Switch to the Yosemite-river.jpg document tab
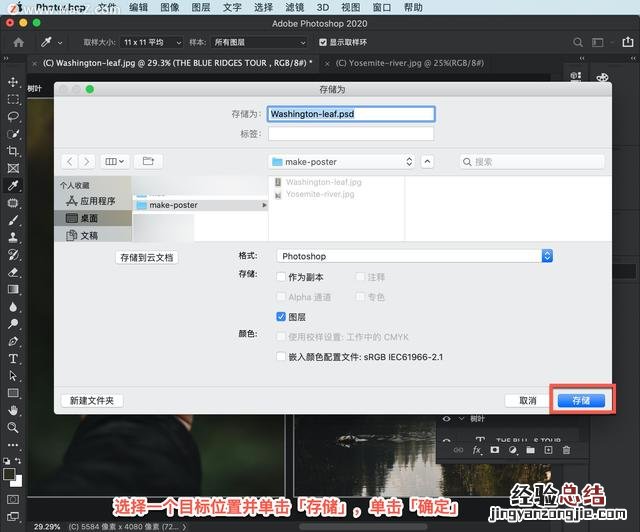This screenshot has height=532, width=640. tap(410, 62)
